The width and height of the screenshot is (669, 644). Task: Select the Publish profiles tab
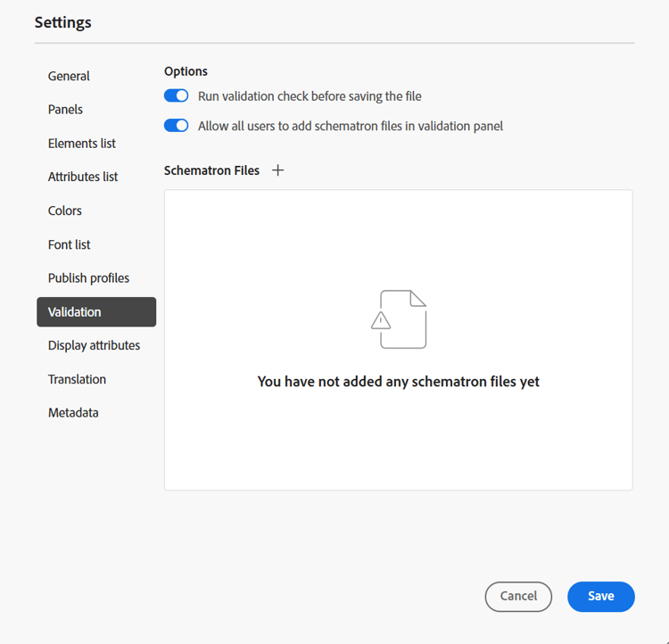(x=88, y=278)
